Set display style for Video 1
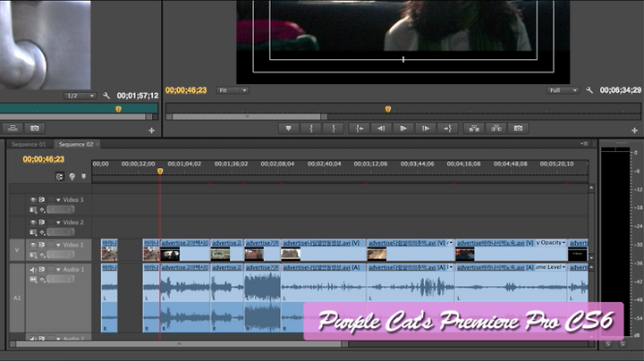 [33, 255]
